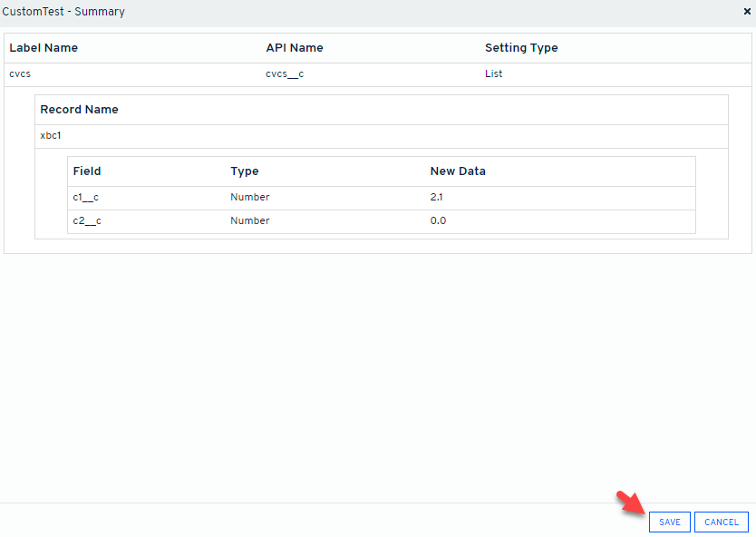Select the List setting type value

coord(493,74)
